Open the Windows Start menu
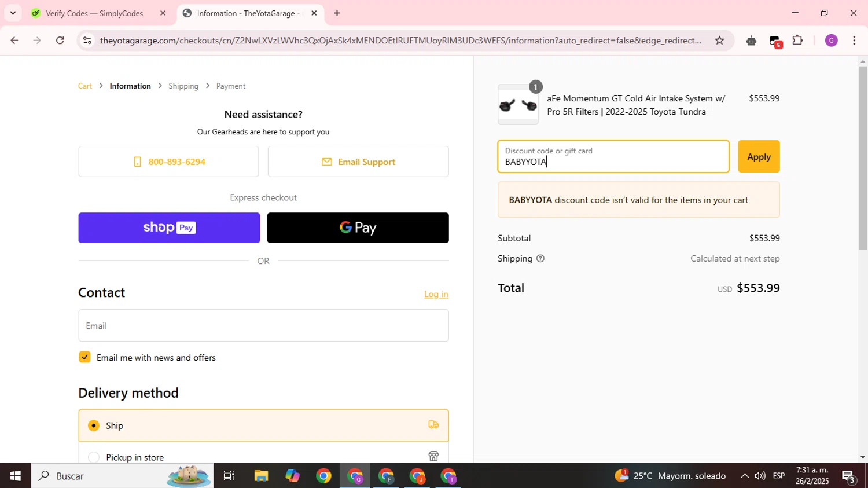This screenshot has width=868, height=488. pos(16,476)
